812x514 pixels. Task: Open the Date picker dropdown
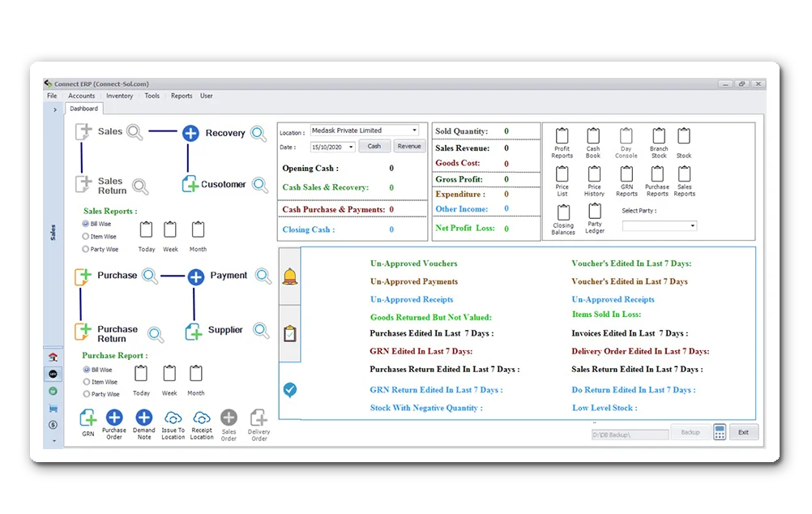[x=351, y=148]
